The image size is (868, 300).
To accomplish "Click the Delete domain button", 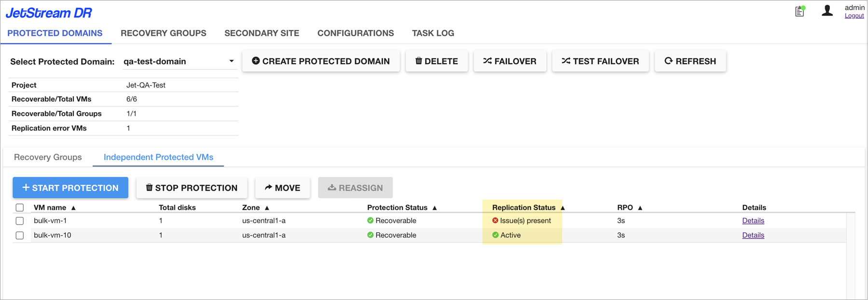I will pyautogui.click(x=437, y=61).
